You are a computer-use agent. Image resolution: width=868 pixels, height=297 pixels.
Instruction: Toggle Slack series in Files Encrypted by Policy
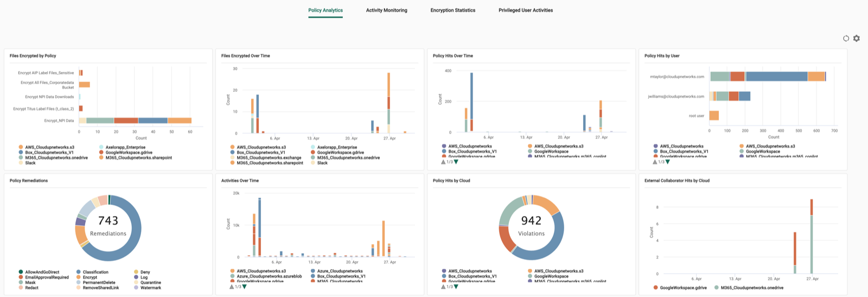coord(27,163)
